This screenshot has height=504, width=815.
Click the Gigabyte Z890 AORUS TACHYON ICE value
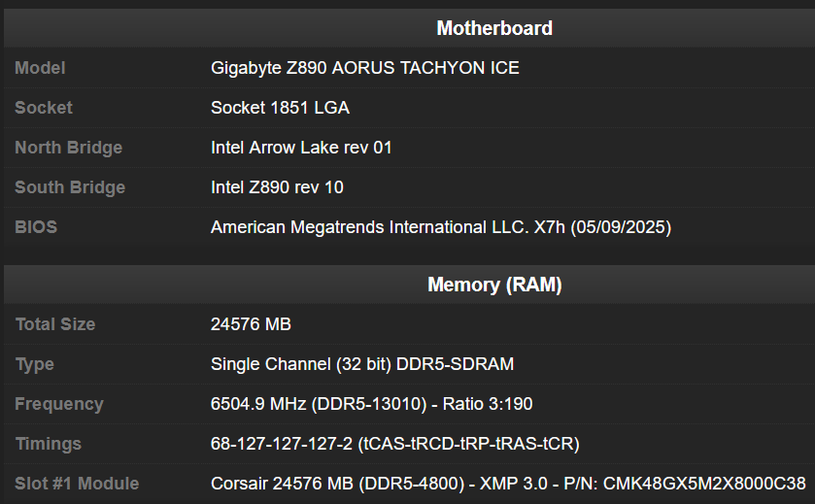364,68
